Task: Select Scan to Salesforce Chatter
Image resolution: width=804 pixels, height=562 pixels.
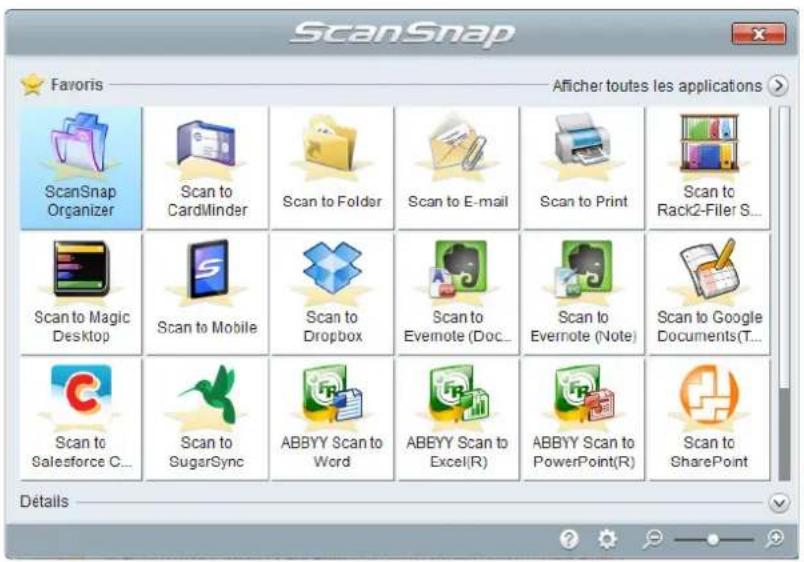Action: (x=81, y=419)
